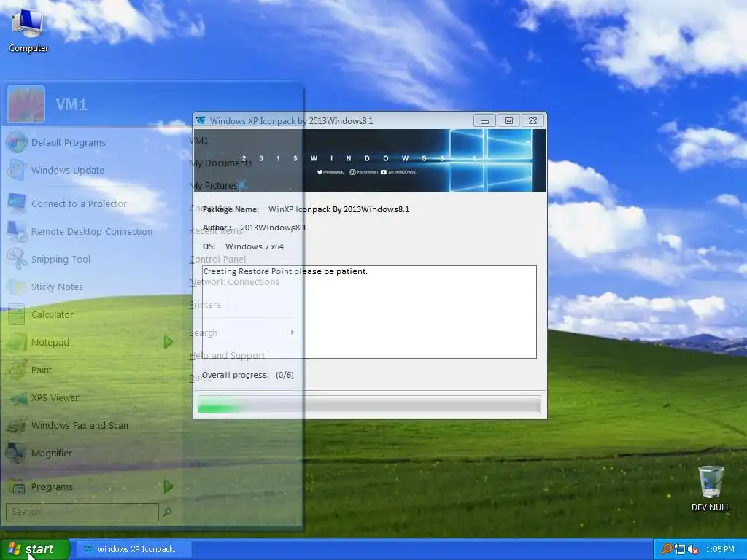Image resolution: width=747 pixels, height=560 pixels.
Task: Open VM1 user folder link
Action: 198,141
